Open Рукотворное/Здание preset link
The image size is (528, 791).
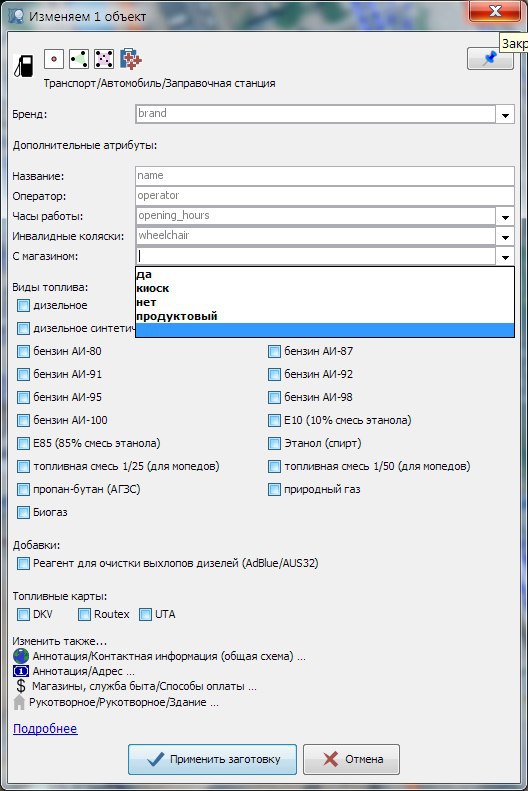[x=124, y=702]
